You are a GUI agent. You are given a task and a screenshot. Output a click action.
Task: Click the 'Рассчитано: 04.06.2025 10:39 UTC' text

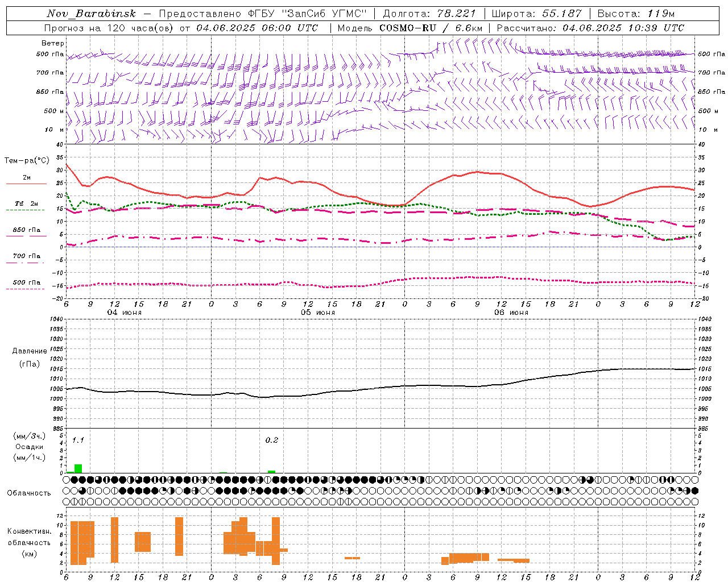(x=590, y=28)
